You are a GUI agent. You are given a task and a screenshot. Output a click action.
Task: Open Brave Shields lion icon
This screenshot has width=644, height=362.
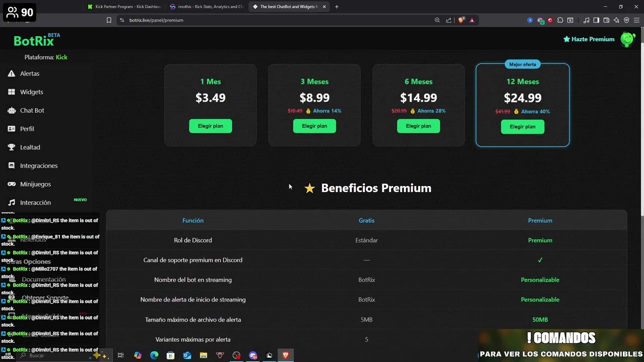tap(461, 20)
